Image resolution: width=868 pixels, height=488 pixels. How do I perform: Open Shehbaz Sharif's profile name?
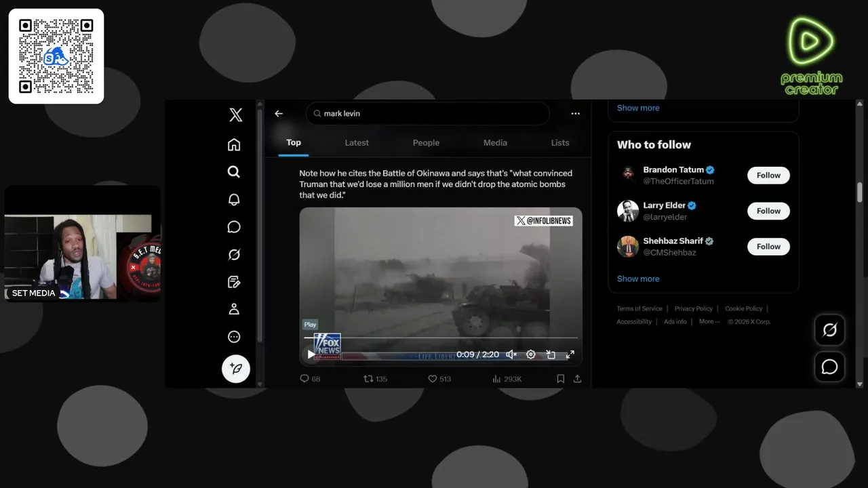click(x=673, y=241)
